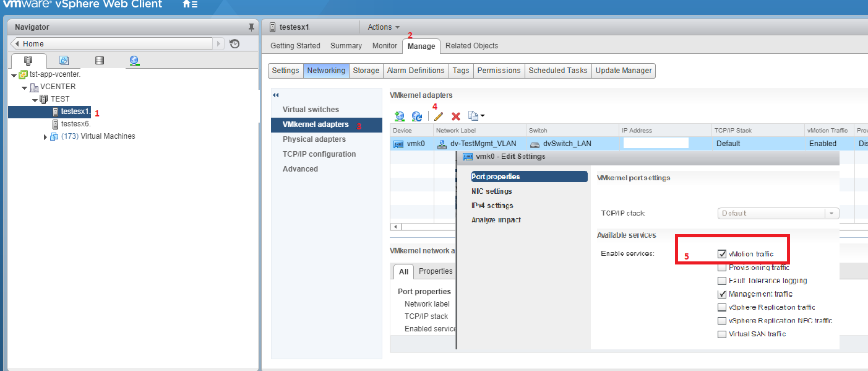Enable the Virtual SAN traffic checkbox

pyautogui.click(x=722, y=334)
